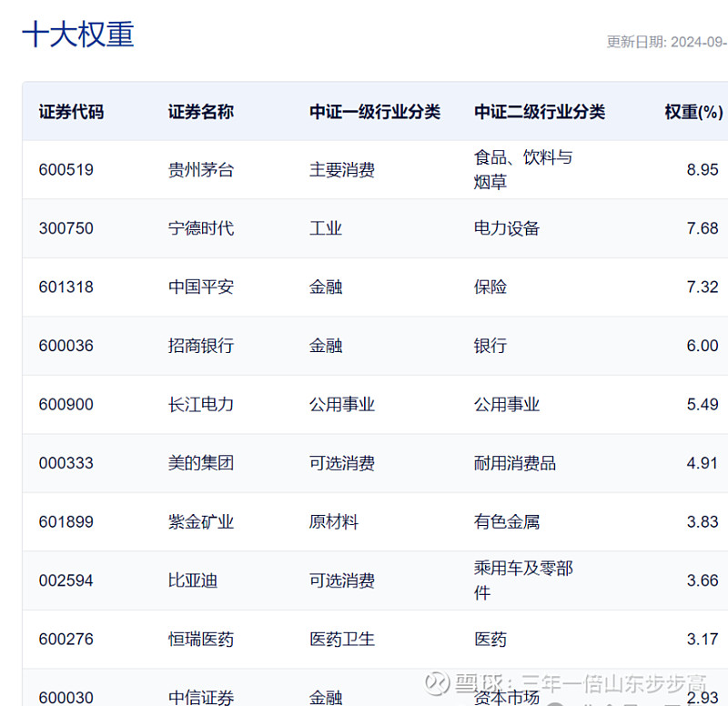Select security code 600900
The height and width of the screenshot is (706, 728).
[66, 405]
